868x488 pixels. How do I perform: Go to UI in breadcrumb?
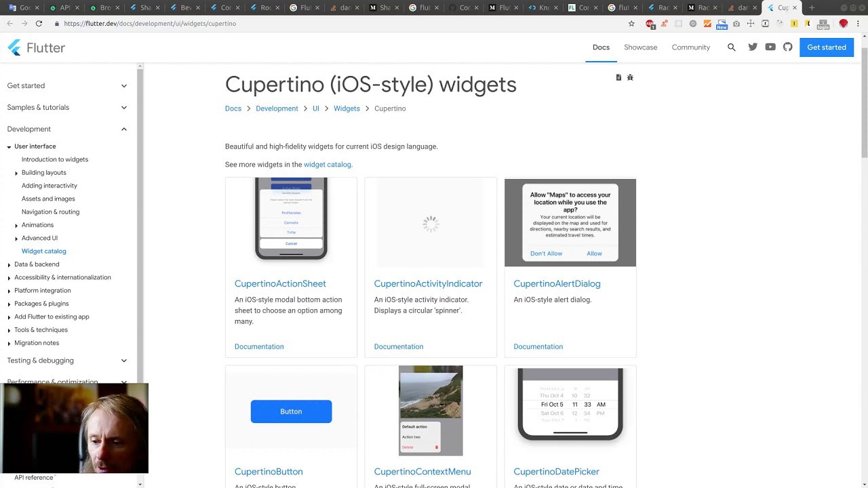(x=316, y=108)
